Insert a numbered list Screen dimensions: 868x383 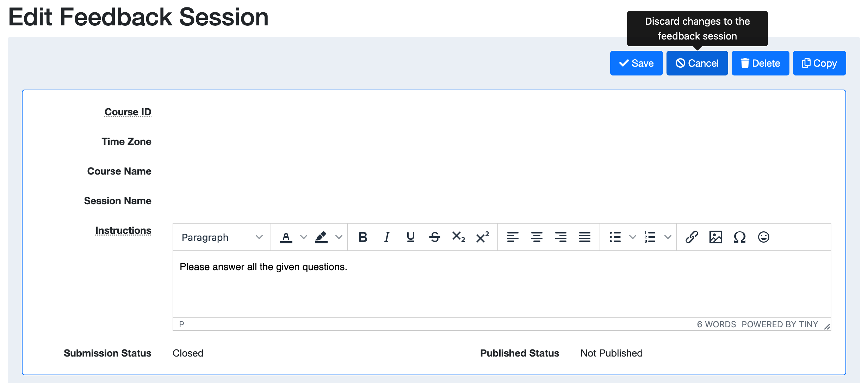650,237
